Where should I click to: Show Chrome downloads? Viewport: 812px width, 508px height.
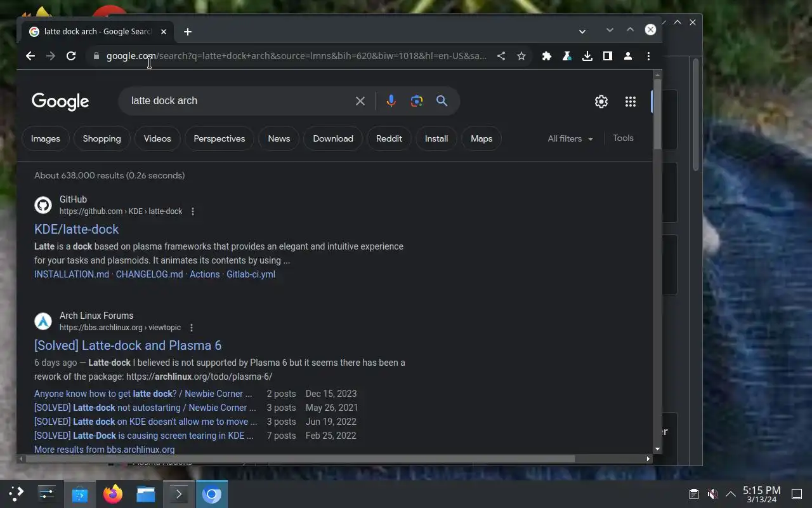(x=587, y=56)
